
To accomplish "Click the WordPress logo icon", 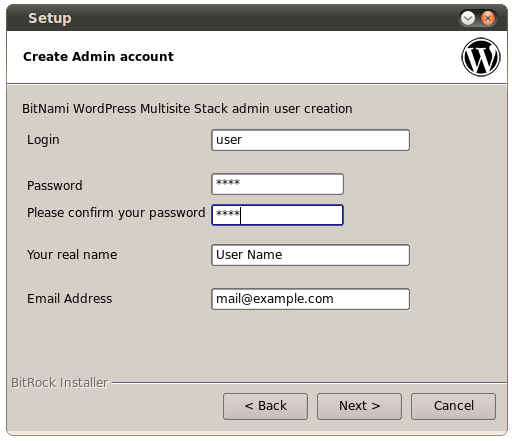I will 481,57.
